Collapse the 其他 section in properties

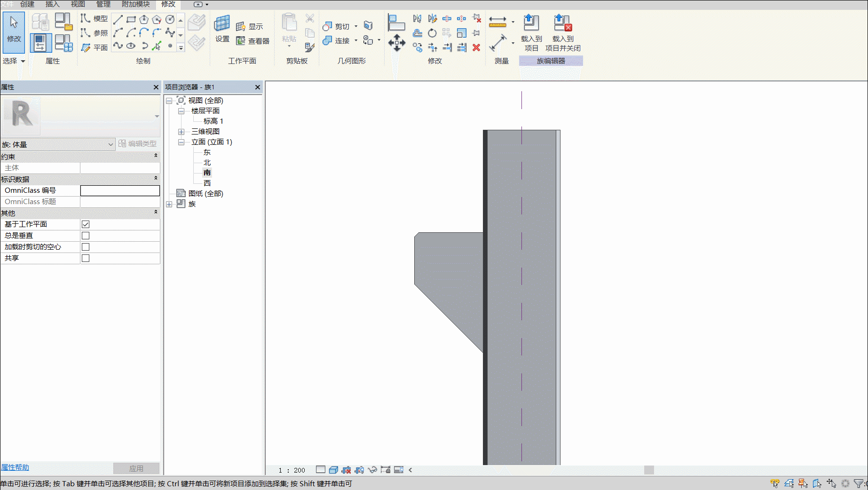[156, 213]
